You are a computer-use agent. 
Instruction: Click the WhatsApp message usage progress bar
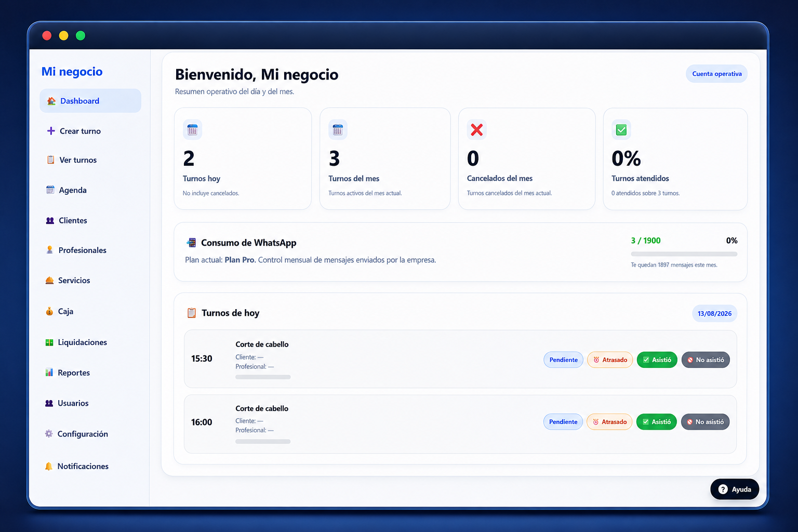click(x=684, y=254)
